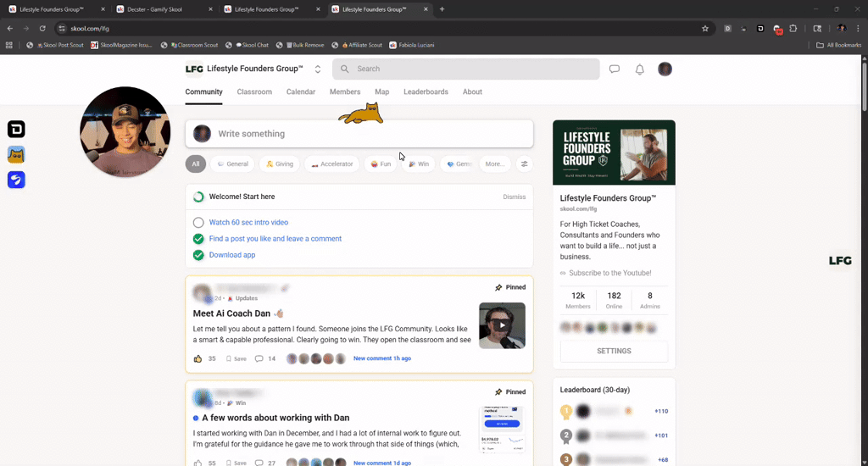Open Watch 60 sec intro video link

pos(248,223)
